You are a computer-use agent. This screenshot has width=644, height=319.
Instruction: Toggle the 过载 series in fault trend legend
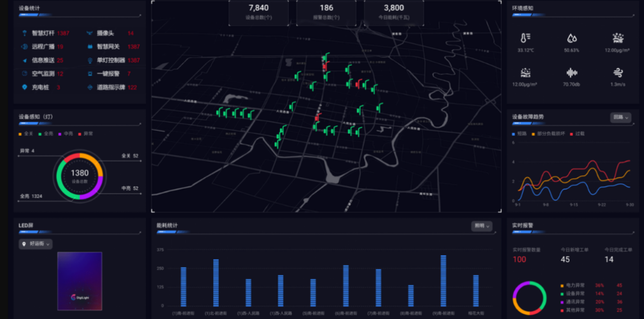[577, 134]
